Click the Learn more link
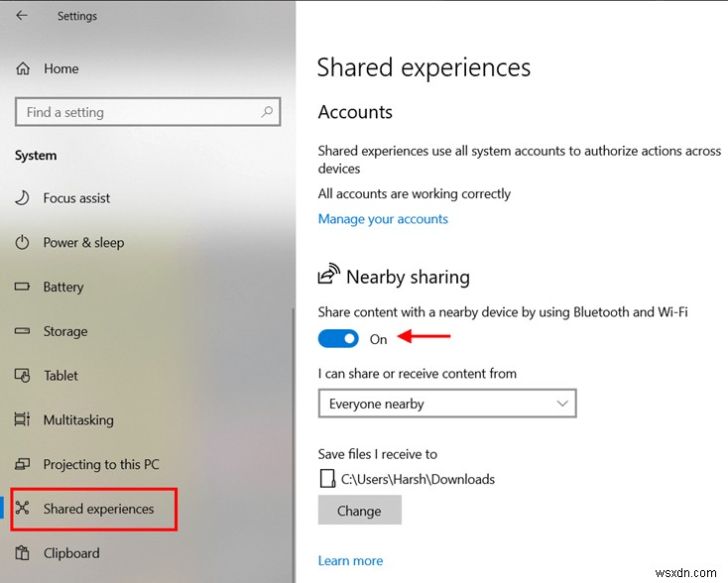Image resolution: width=728 pixels, height=583 pixels. coord(350,561)
